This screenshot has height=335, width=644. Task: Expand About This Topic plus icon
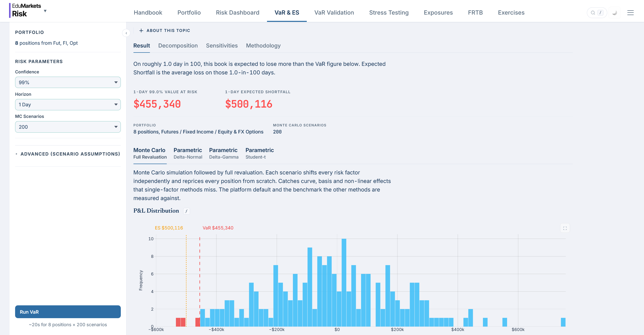click(141, 30)
